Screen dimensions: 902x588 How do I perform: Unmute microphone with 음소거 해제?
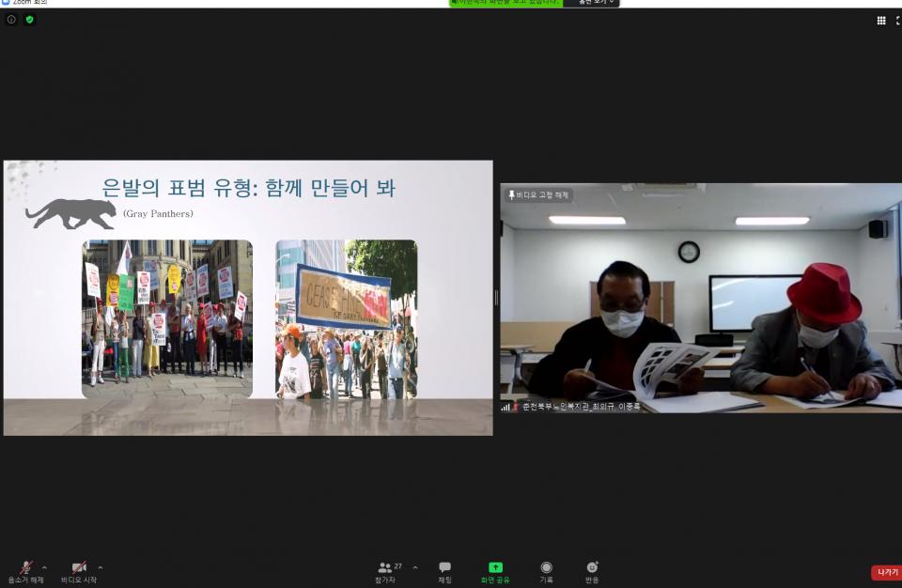[26, 572]
